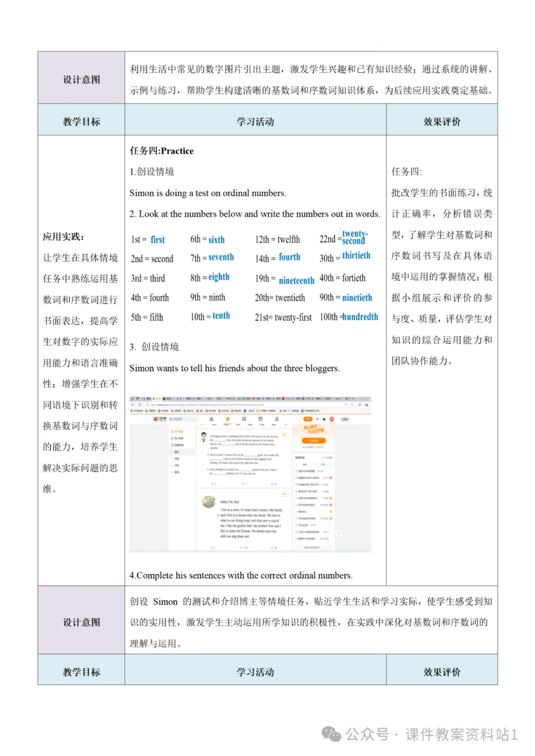Click the bottom "教学目标" header cell

(81, 670)
